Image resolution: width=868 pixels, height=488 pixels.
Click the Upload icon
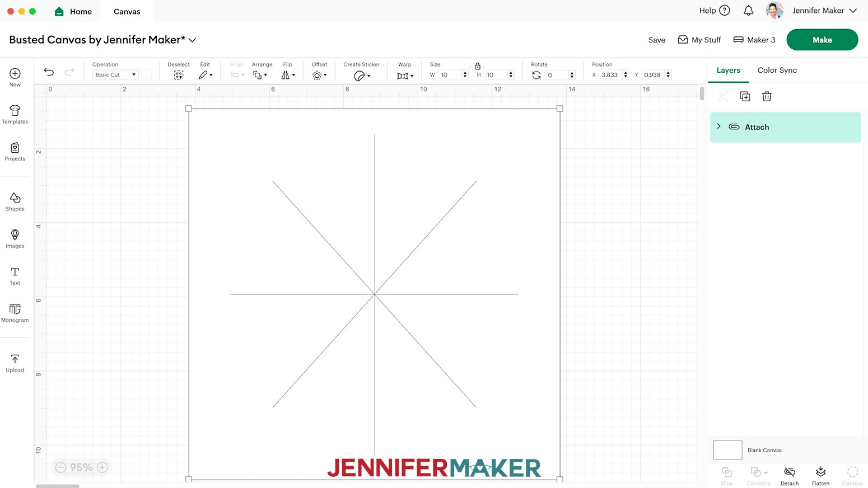(15, 359)
